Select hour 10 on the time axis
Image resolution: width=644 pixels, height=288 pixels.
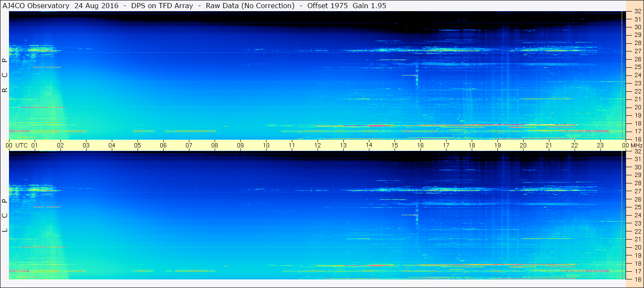click(x=266, y=145)
